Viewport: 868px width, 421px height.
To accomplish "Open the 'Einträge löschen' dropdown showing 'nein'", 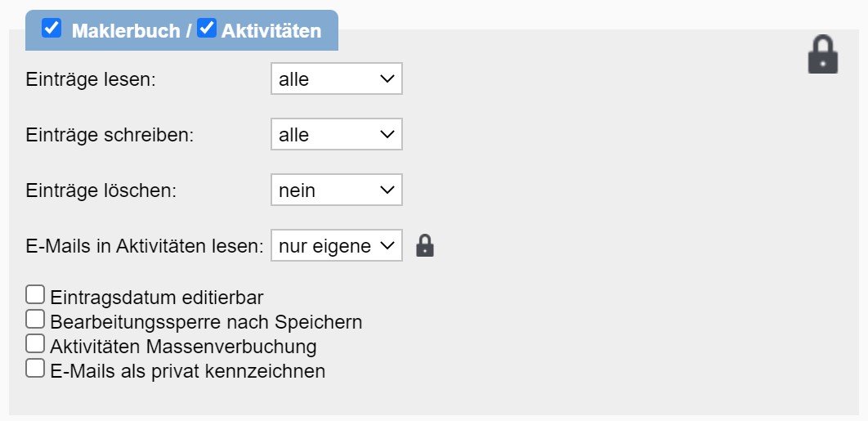I will coord(336,190).
